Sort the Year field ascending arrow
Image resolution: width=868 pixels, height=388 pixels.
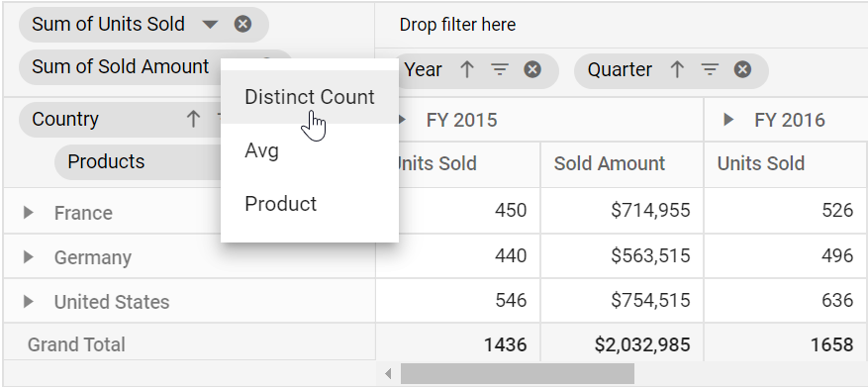coord(467,69)
